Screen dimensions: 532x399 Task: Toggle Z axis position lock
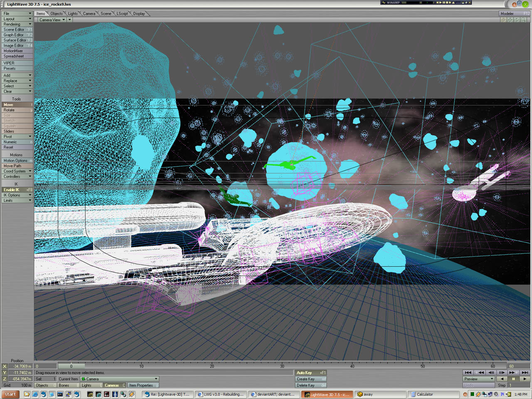pos(5,379)
